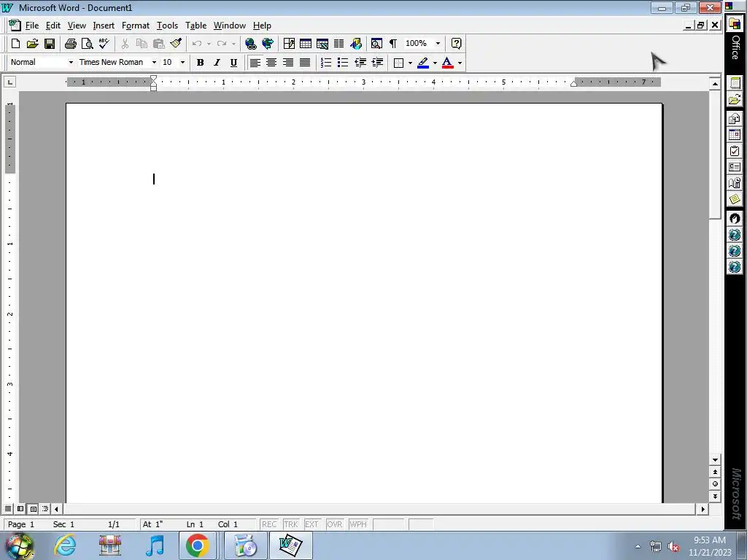747x560 pixels.
Task: Expand the undo history arrow
Action: coord(209,44)
